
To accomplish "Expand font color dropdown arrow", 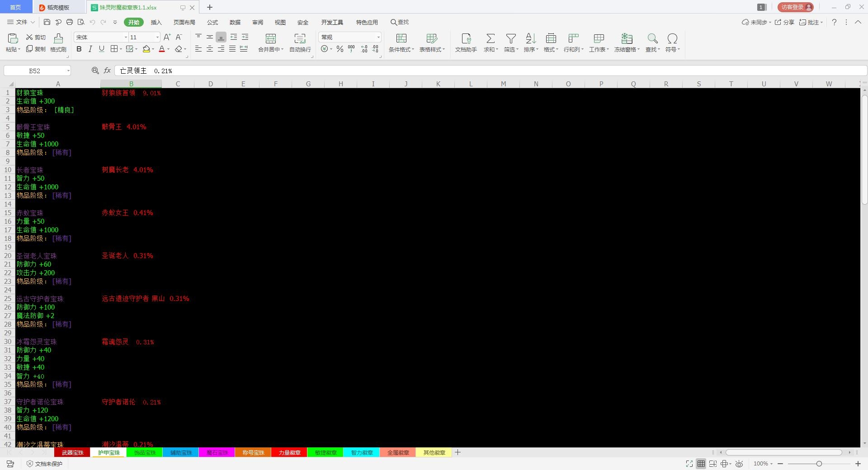I will pyautogui.click(x=169, y=49).
